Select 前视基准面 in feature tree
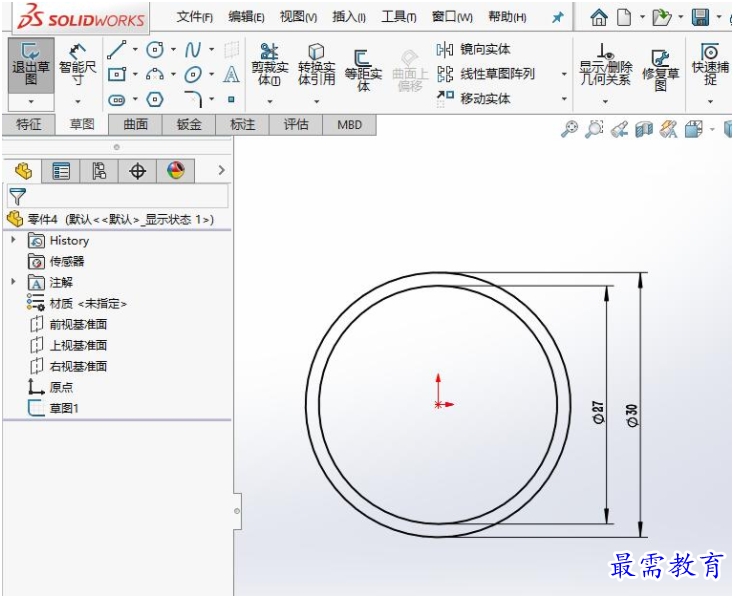 [69, 324]
